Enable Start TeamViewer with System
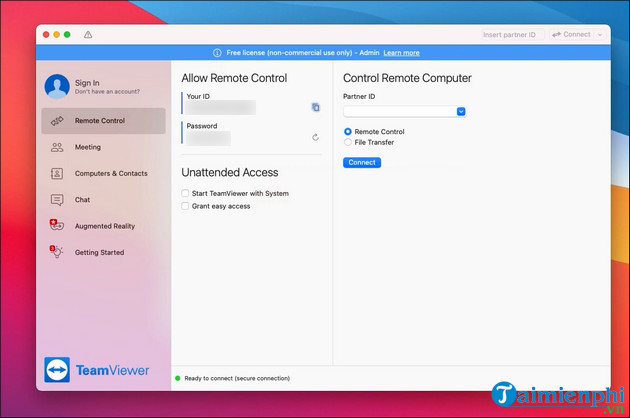The image size is (630, 418). pyautogui.click(x=185, y=193)
